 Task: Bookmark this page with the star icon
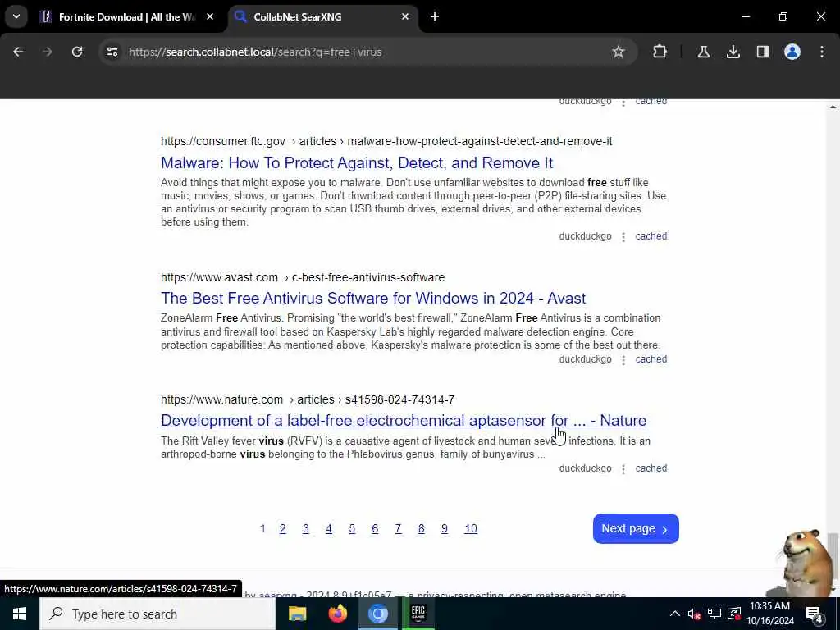[x=619, y=52]
